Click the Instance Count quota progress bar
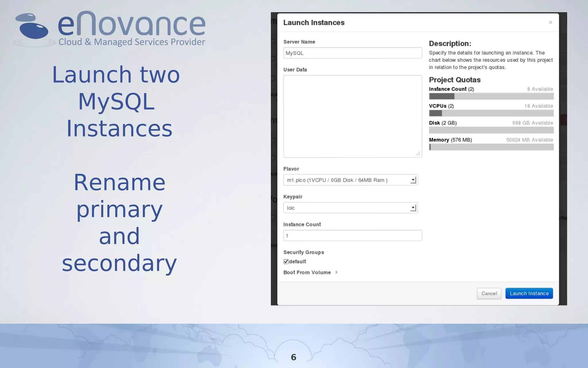This screenshot has height=368, width=588. [x=491, y=96]
